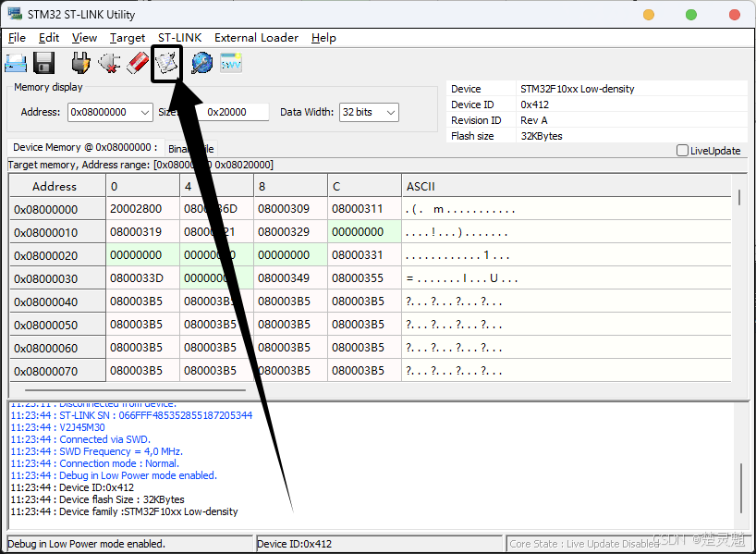Click the memory table horizontal scrollbar

pyautogui.click(x=135, y=390)
